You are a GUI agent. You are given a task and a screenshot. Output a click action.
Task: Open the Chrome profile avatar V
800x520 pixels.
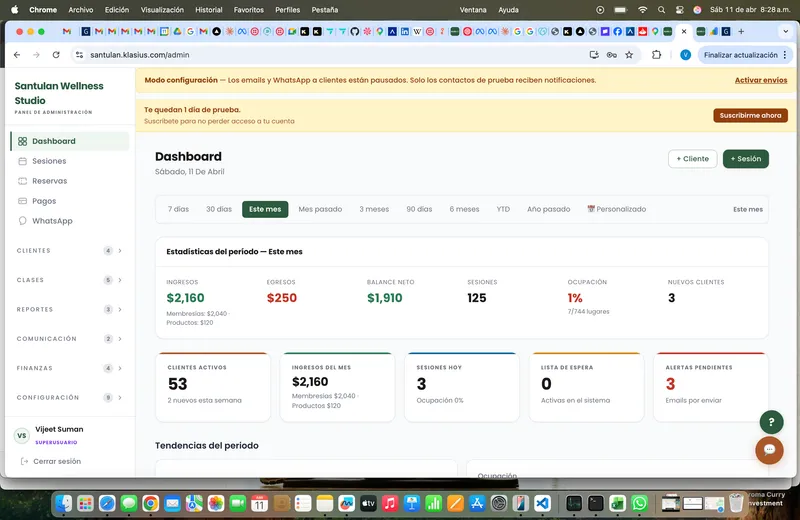[685, 55]
